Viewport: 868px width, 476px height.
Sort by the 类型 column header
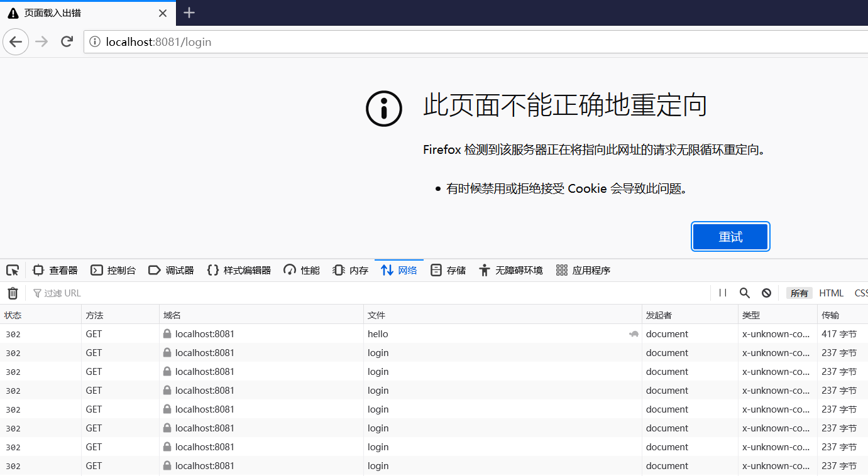[x=777, y=315]
